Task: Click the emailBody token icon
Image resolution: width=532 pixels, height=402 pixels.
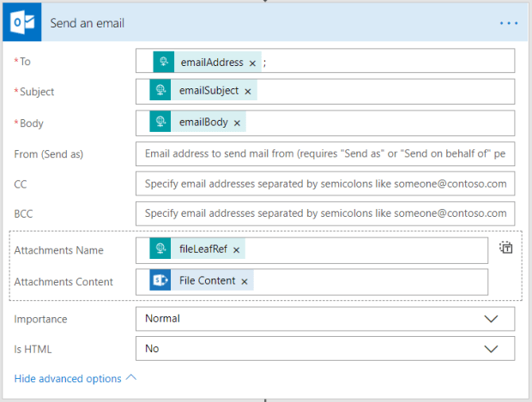Action: click(160, 123)
